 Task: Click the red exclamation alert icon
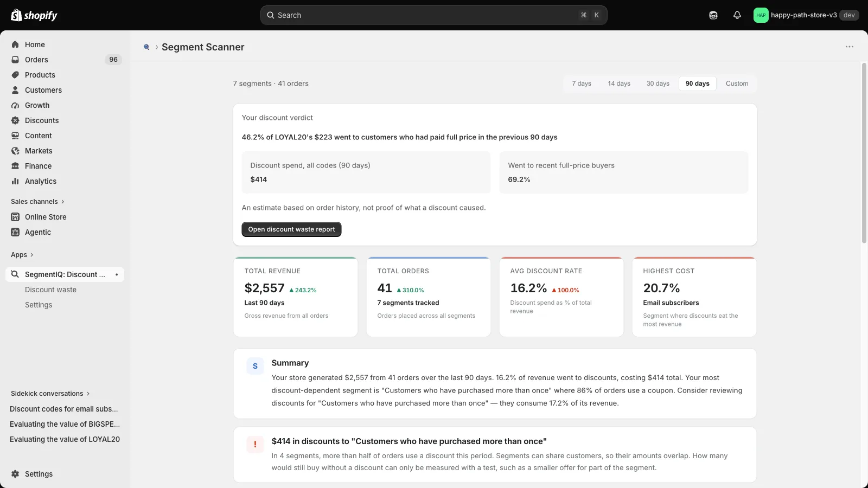(255, 444)
